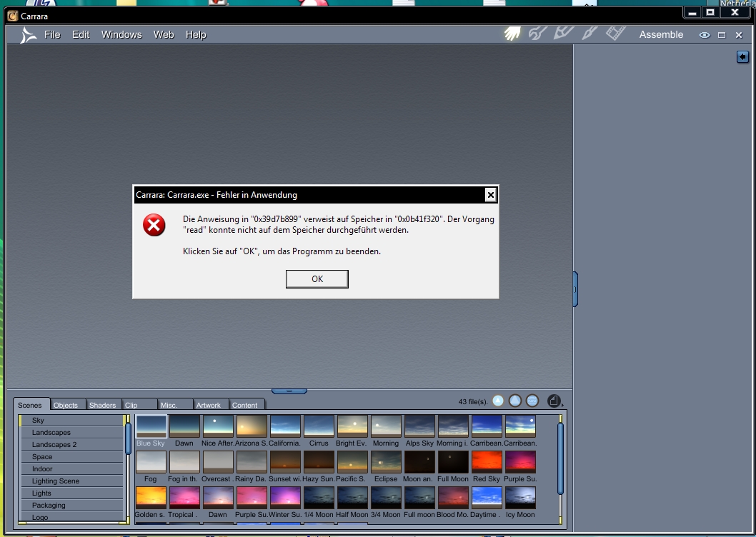Click the category list scrollbar thumb
756x537 pixels.
(x=128, y=438)
